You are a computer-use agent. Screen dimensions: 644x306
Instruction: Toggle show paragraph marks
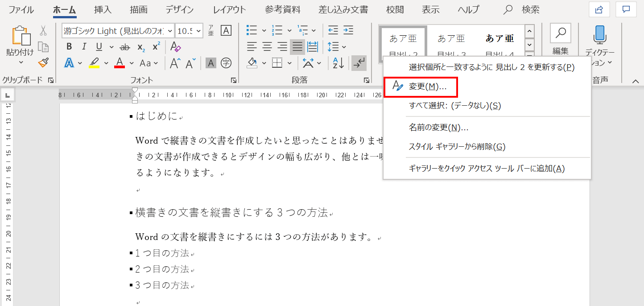pos(359,63)
